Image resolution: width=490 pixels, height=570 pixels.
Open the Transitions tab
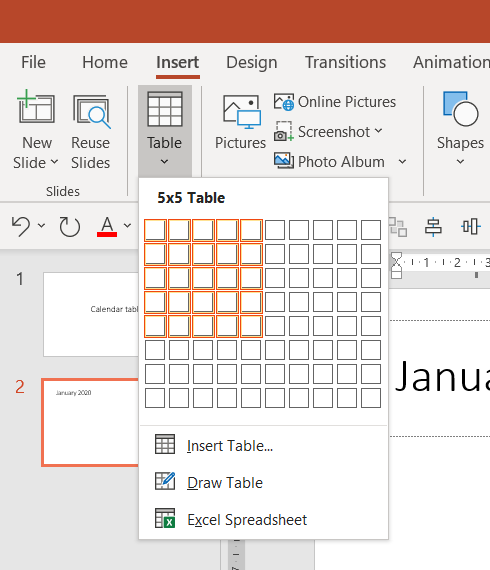(x=345, y=62)
